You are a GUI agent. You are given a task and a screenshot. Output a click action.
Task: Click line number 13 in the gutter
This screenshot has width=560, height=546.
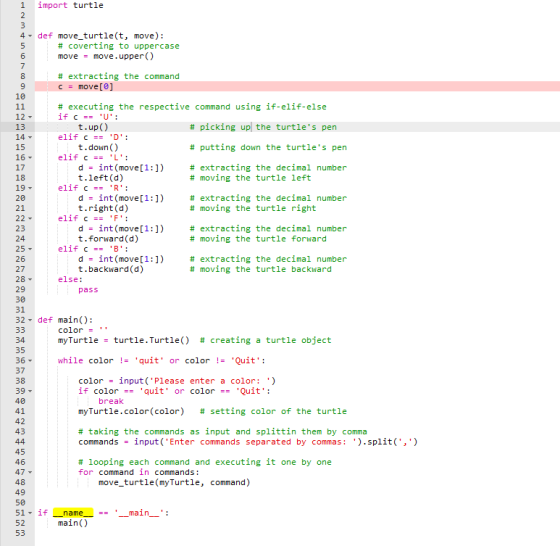(x=20, y=127)
